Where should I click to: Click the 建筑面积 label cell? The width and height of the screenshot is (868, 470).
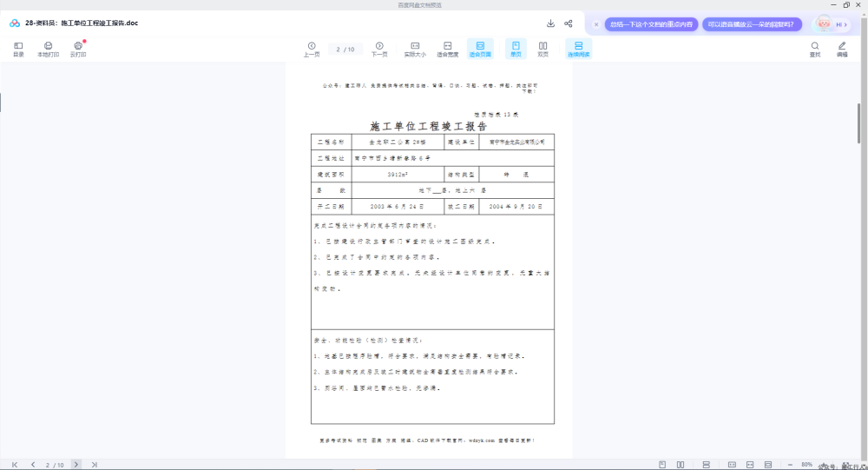coord(331,174)
